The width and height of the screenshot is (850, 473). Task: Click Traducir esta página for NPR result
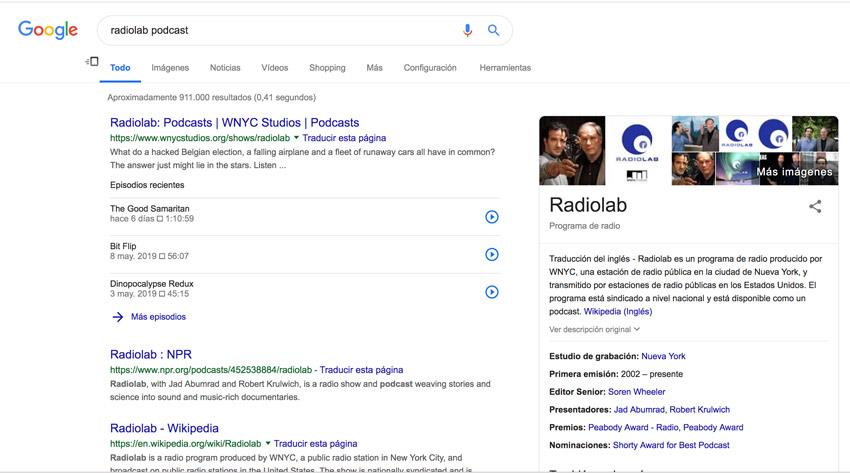tap(362, 370)
